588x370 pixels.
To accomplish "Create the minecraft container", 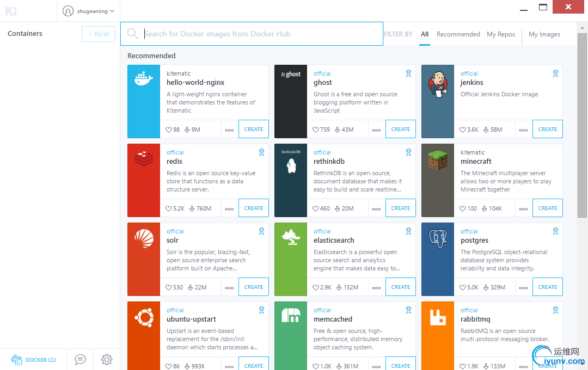I will (548, 208).
